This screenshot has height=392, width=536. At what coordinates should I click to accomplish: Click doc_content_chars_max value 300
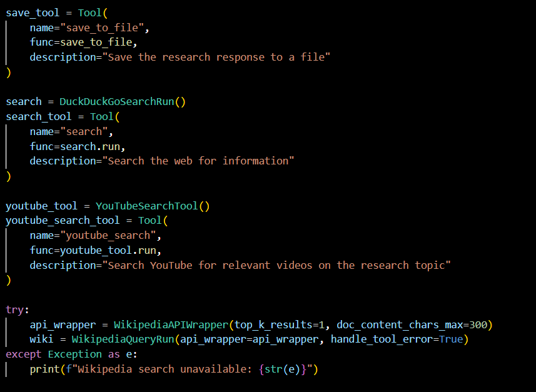point(478,324)
